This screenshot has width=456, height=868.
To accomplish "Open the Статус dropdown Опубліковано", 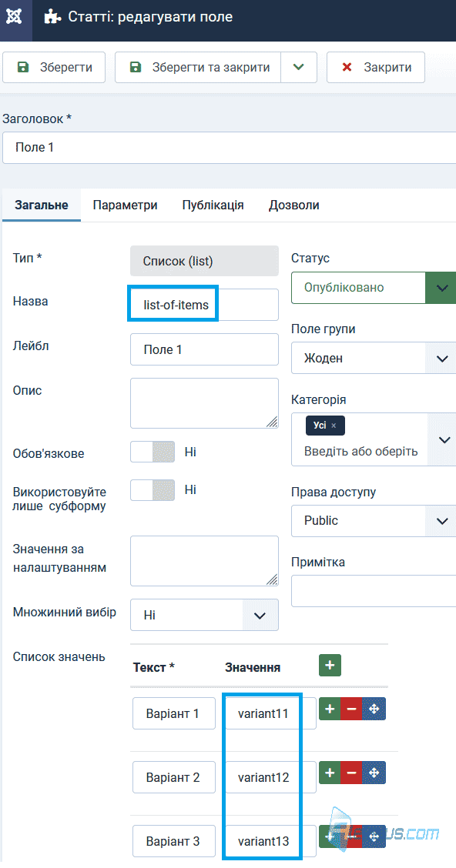I will [374, 288].
